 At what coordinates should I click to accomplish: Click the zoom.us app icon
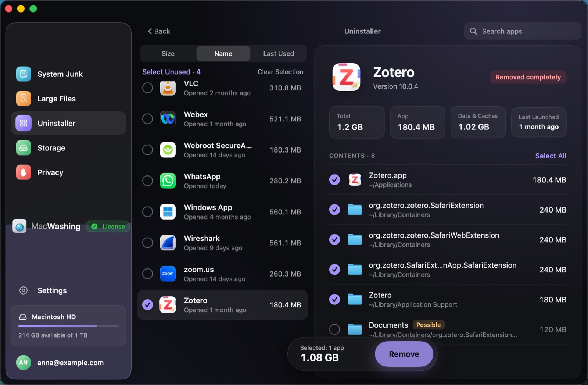click(x=168, y=274)
